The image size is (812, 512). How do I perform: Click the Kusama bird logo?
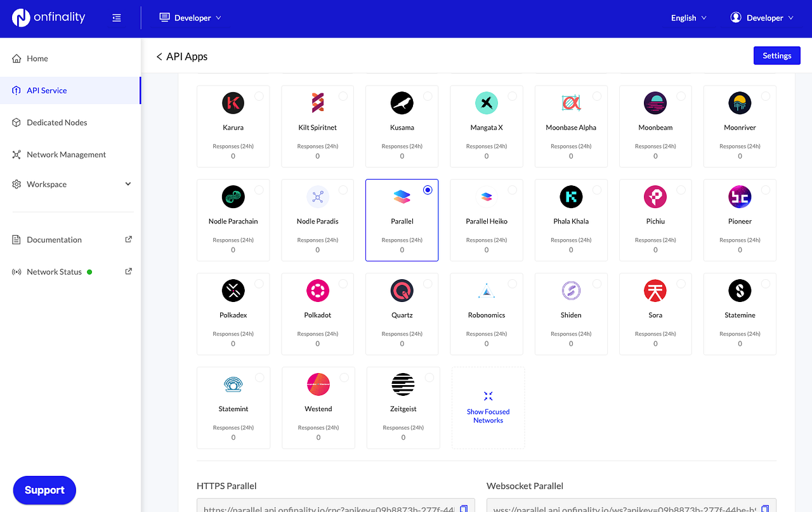pos(402,103)
